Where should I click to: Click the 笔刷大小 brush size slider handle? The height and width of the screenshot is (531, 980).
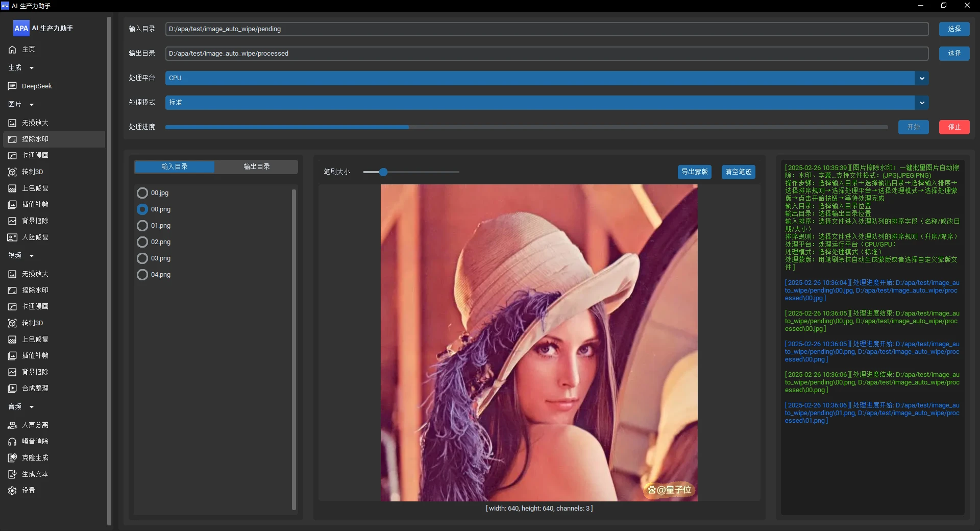383,172
